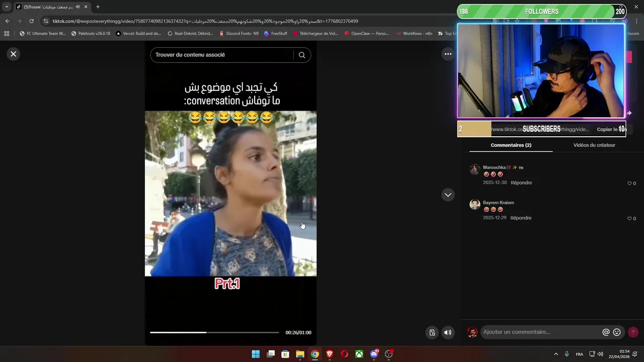Open the emoji picker in comment box

tap(617, 332)
